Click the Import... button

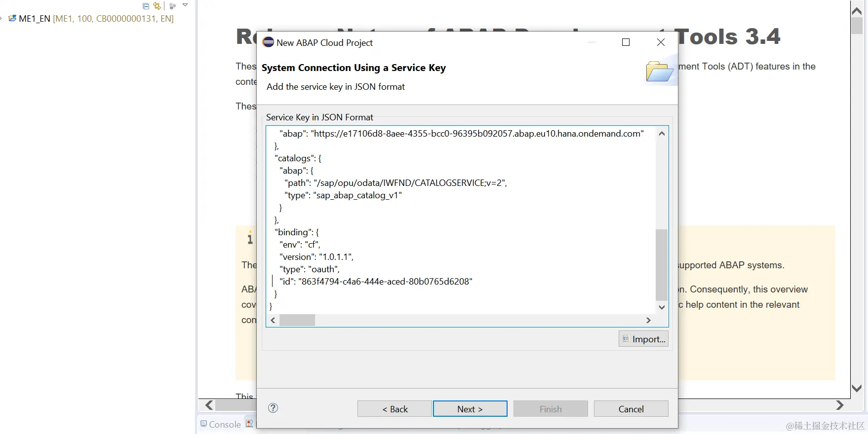[643, 339]
